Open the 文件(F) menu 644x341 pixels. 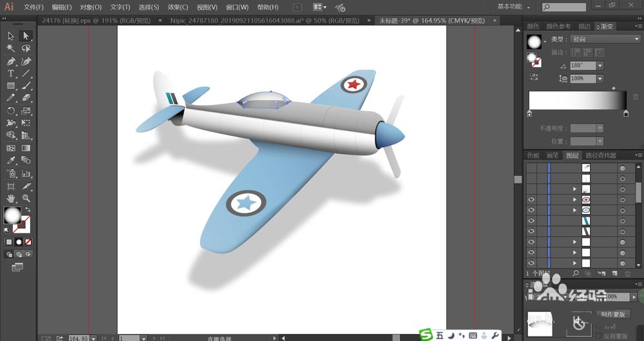point(33,7)
